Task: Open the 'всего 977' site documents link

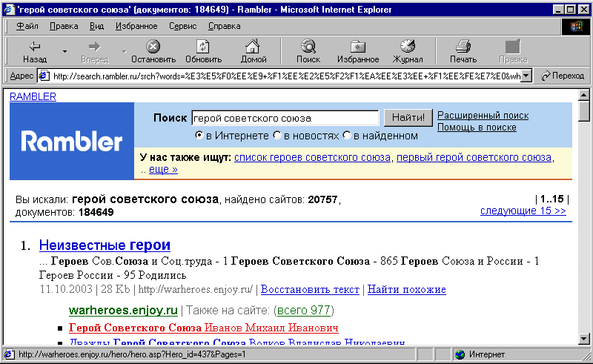Action: click(x=304, y=311)
